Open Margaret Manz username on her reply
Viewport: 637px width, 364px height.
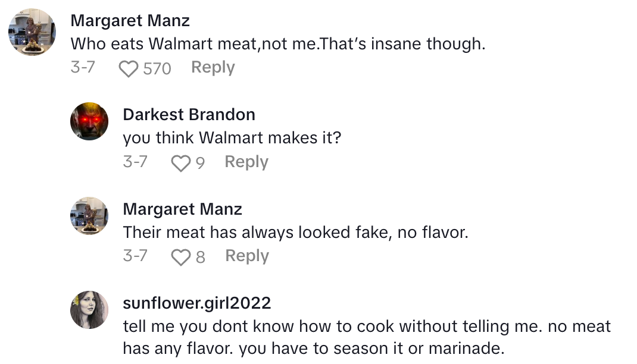pos(182,209)
